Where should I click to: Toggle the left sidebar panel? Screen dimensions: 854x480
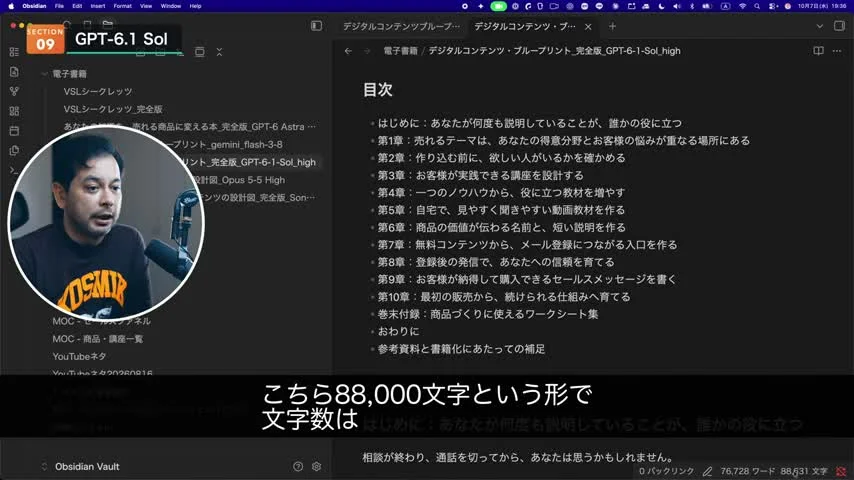click(x=316, y=26)
